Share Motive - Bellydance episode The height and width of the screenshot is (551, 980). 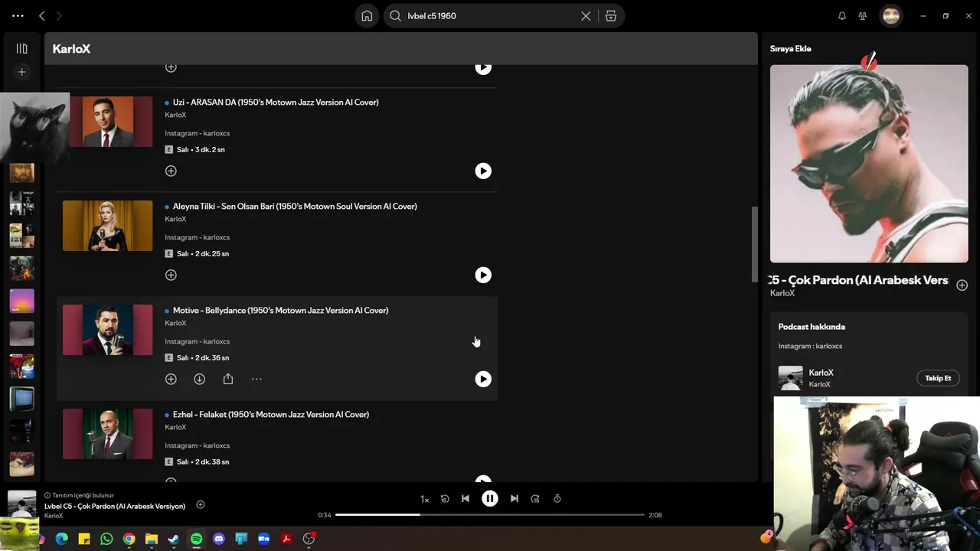(x=228, y=379)
